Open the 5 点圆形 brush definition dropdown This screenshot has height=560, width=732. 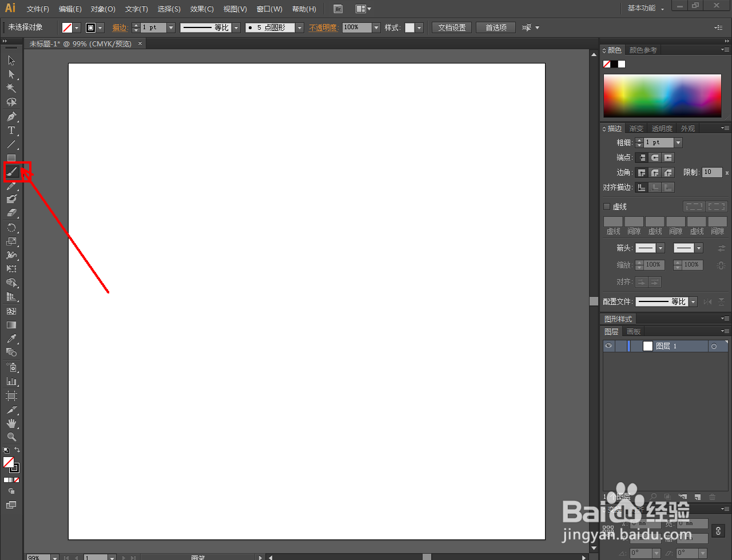[300, 27]
